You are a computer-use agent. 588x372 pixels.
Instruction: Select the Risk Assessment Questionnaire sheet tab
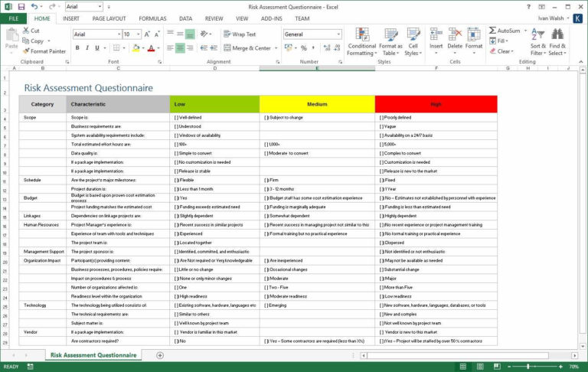[93, 355]
